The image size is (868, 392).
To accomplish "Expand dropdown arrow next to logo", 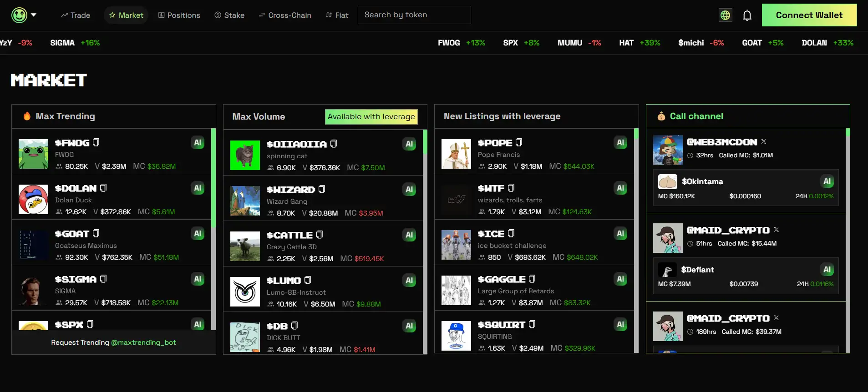I will pos(34,15).
